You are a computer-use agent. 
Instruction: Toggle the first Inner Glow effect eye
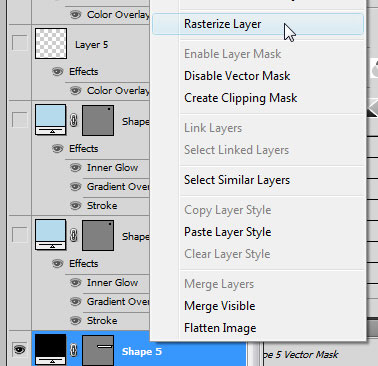(76, 167)
